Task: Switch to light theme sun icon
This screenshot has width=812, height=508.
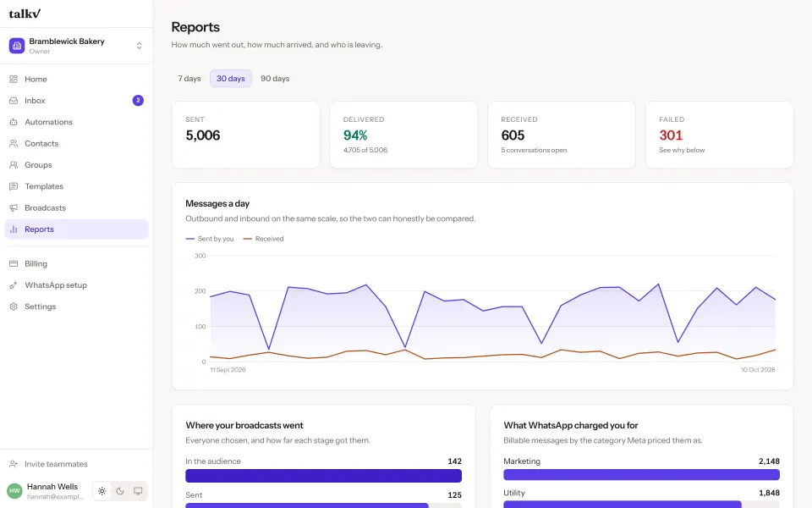Action: point(102,491)
